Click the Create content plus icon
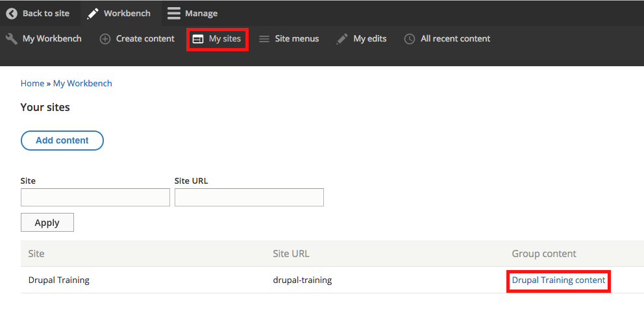 (106, 39)
